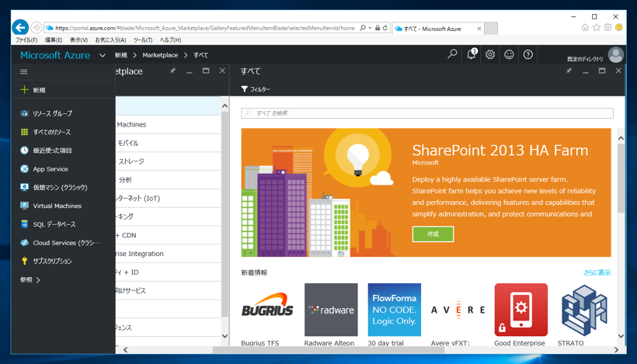
Task: Open ファイル(F) menu
Action: (x=26, y=40)
